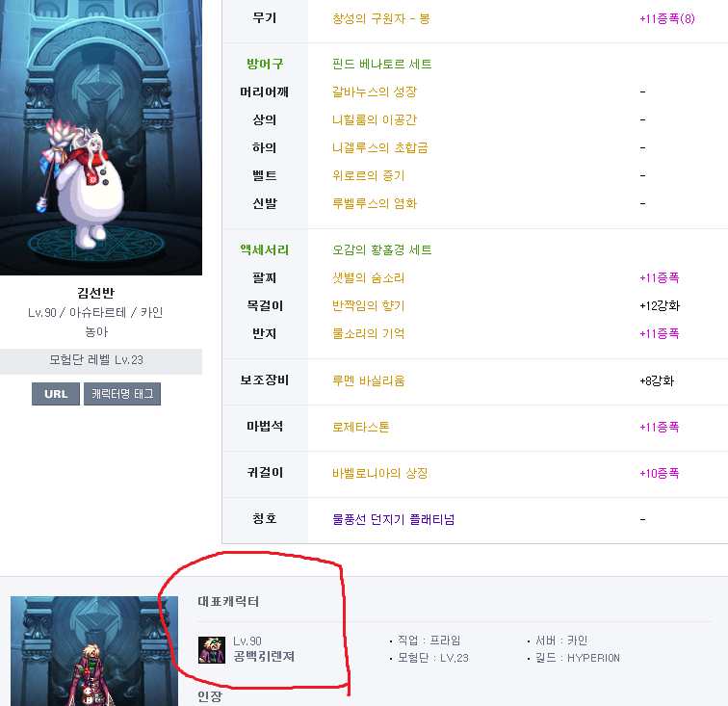
Task: Open belt item 위로르의 증기
Action: [x=369, y=175]
